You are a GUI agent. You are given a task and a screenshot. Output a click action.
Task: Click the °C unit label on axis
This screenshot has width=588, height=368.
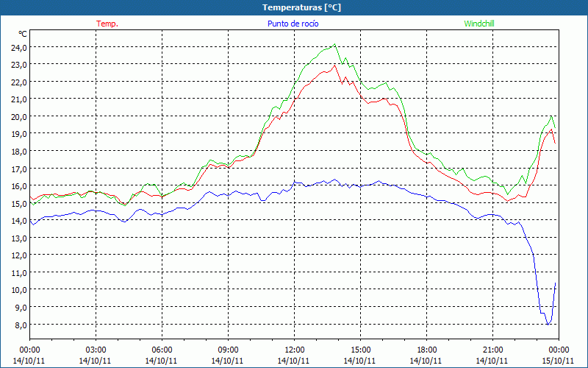[23, 34]
